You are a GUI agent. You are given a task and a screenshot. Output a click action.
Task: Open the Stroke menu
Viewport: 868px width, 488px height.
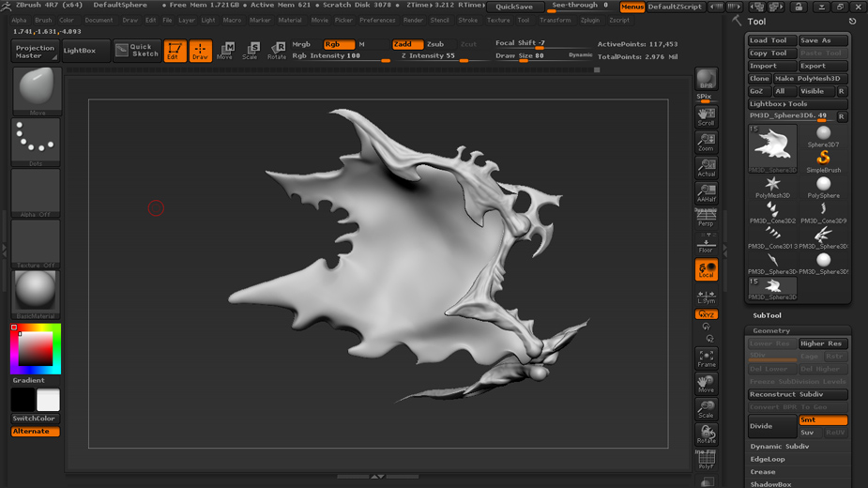[x=467, y=20]
